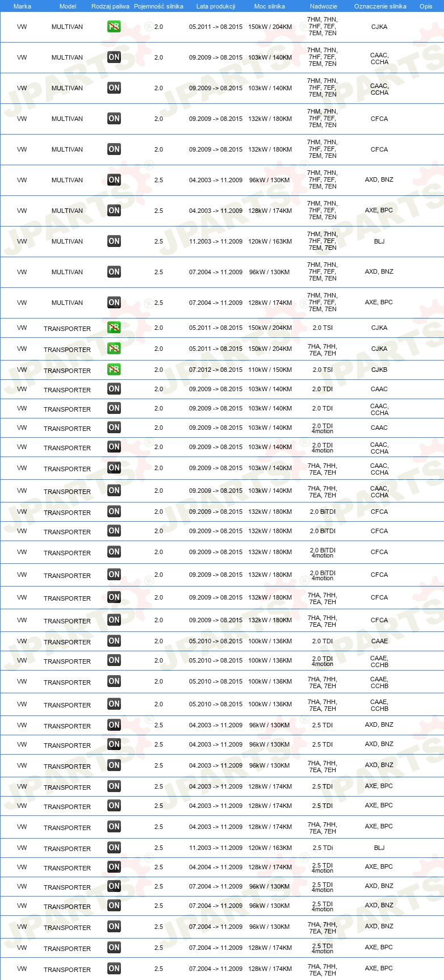This screenshot has width=444, height=980.
Task: Click ON icon in Multivan 07.2004 AXE, BPC row
Action: click(x=114, y=303)
